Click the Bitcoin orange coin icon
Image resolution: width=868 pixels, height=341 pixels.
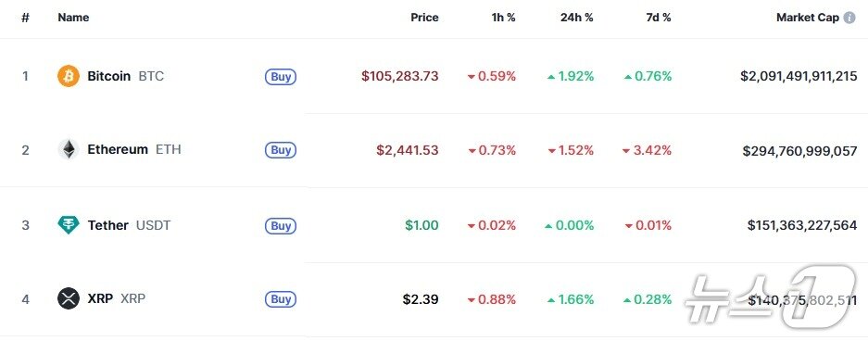point(69,76)
